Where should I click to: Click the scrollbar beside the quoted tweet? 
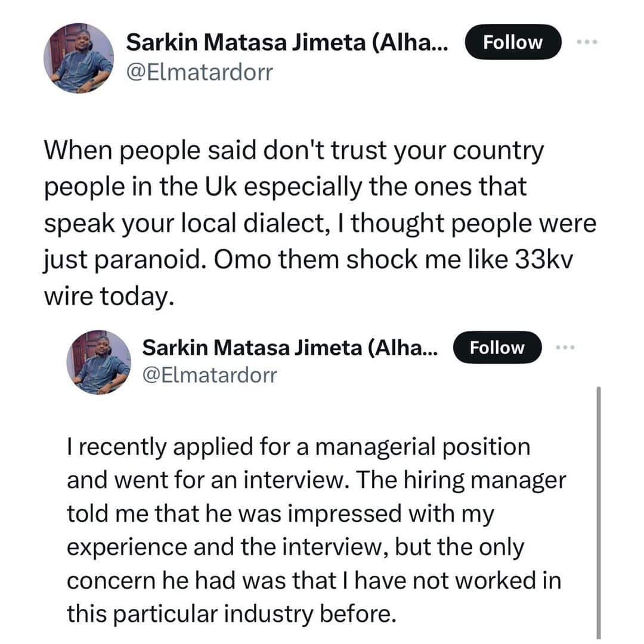click(598, 513)
